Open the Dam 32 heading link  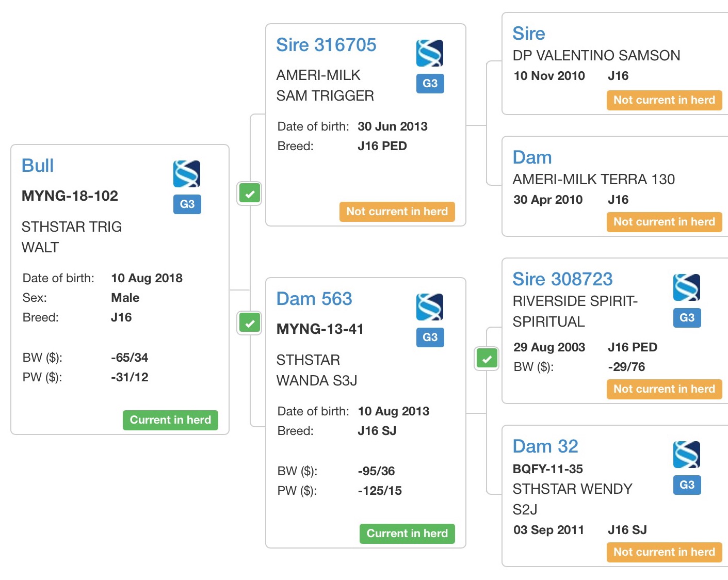tap(545, 446)
